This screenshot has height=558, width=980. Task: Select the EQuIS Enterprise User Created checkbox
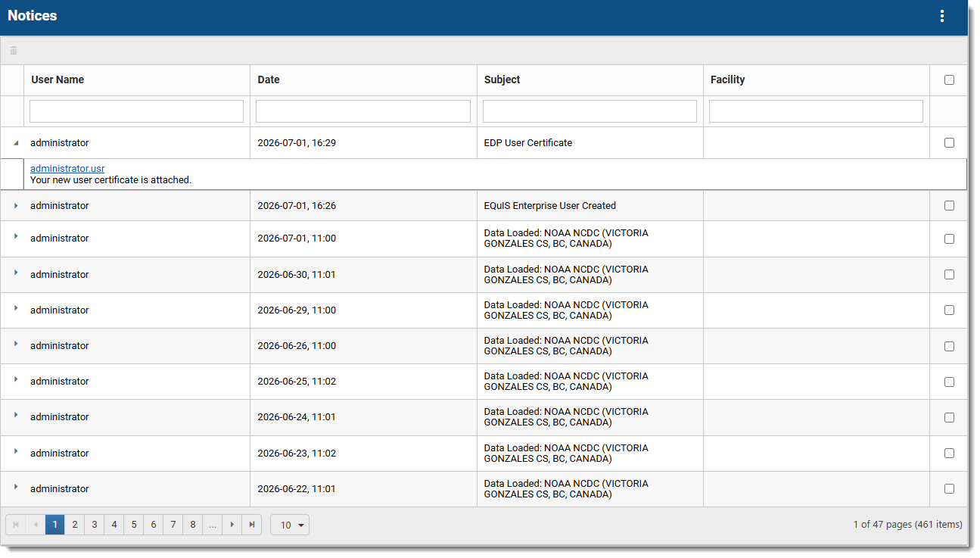(x=949, y=206)
